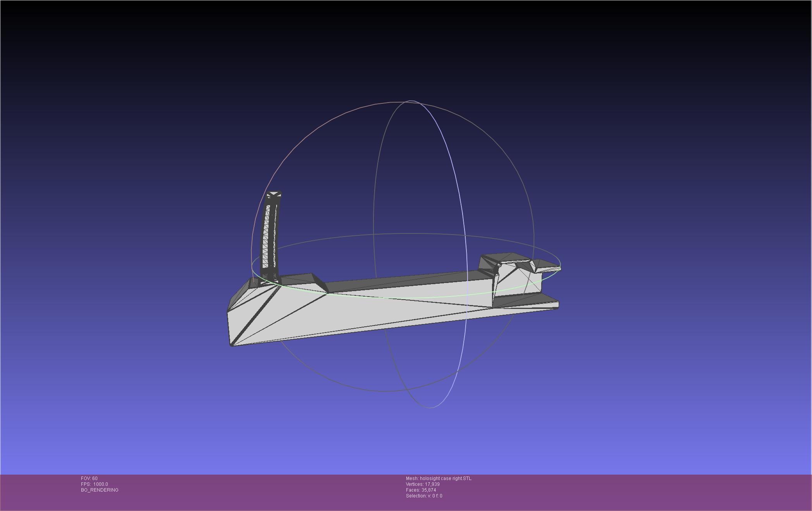This screenshot has height=511, width=812.
Task: Click the FPS 1000.0 readout
Action: point(94,484)
